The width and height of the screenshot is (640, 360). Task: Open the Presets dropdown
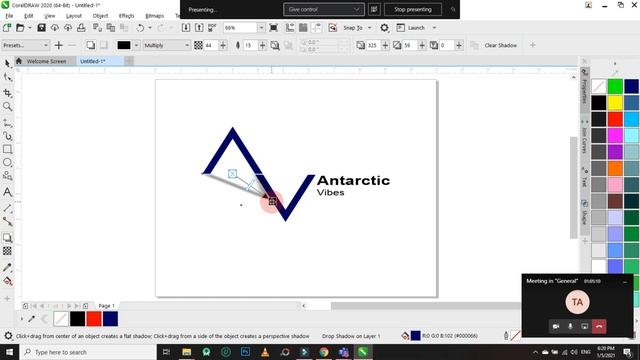point(25,45)
